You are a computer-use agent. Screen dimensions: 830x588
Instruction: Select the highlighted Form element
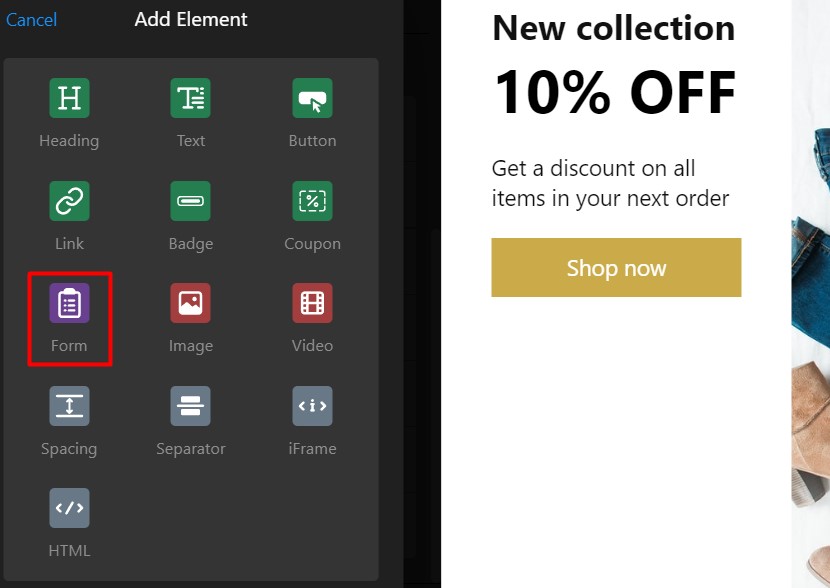pyautogui.click(x=69, y=319)
